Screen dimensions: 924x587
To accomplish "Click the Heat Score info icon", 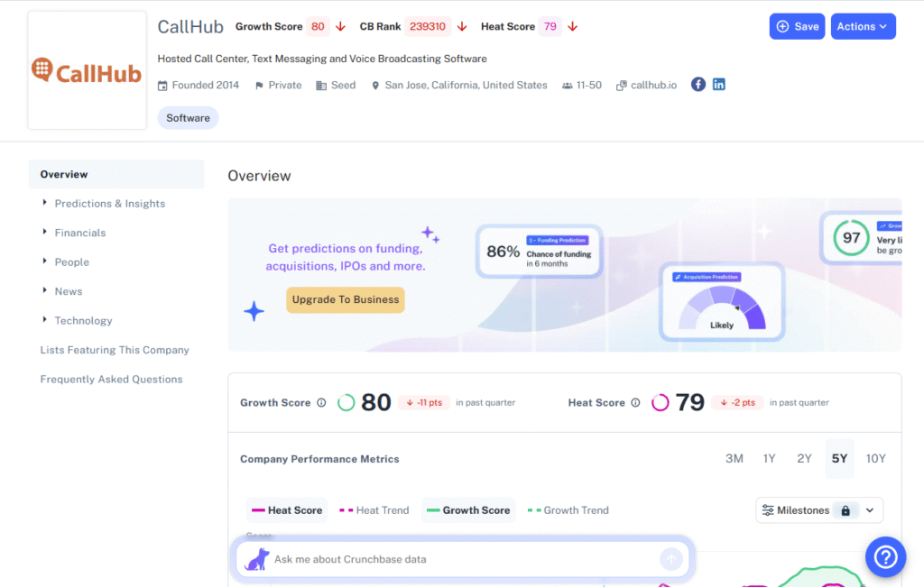I will click(x=635, y=403).
